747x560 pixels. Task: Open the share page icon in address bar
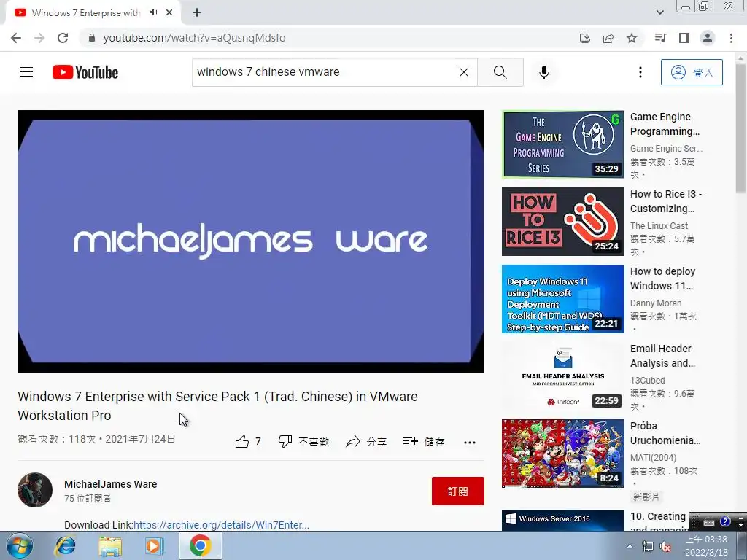[608, 38]
